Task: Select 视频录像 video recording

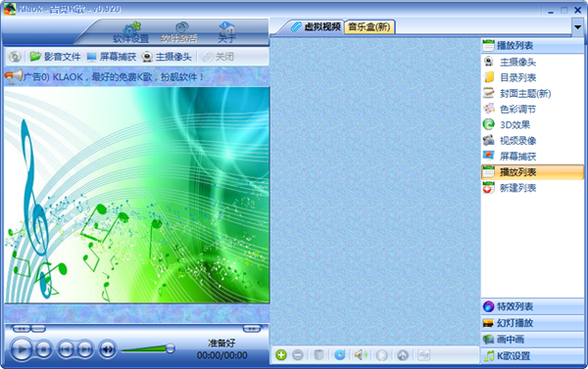Action: (x=532, y=141)
